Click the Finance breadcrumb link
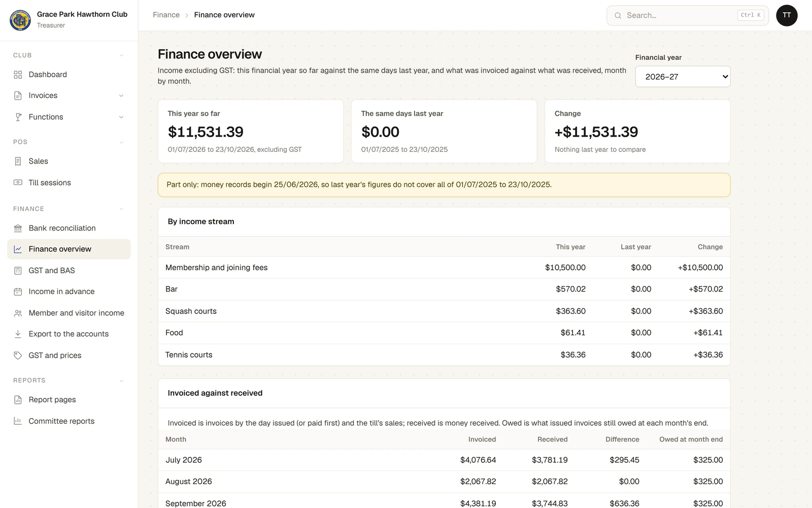This screenshot has width=812, height=508. (166, 15)
